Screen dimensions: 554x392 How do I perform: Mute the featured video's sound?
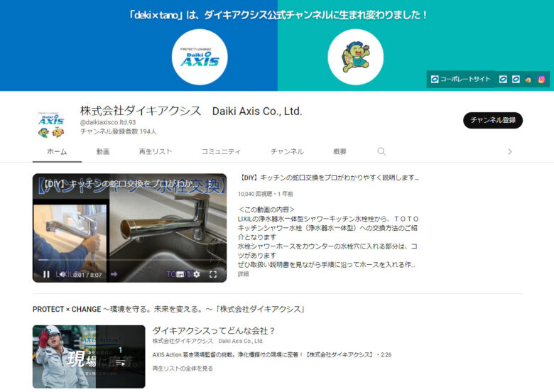63,274
